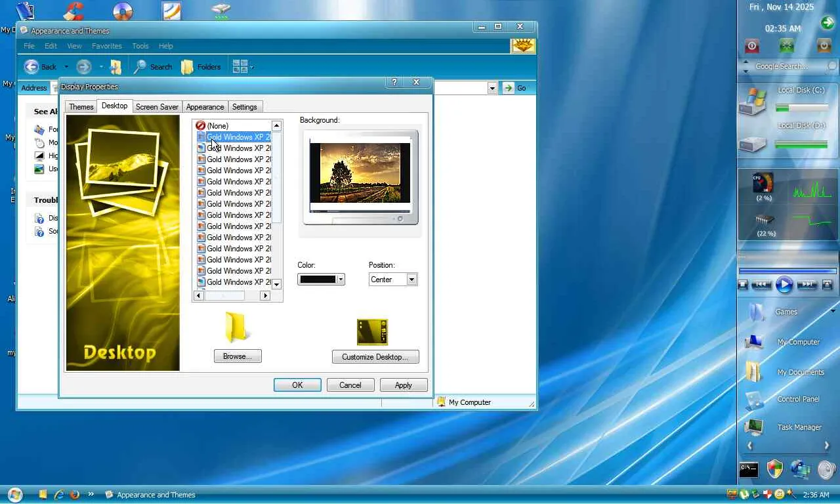The width and height of the screenshot is (840, 504).
Task: Click the speaker volume sidebar icon
Action: tap(826, 469)
